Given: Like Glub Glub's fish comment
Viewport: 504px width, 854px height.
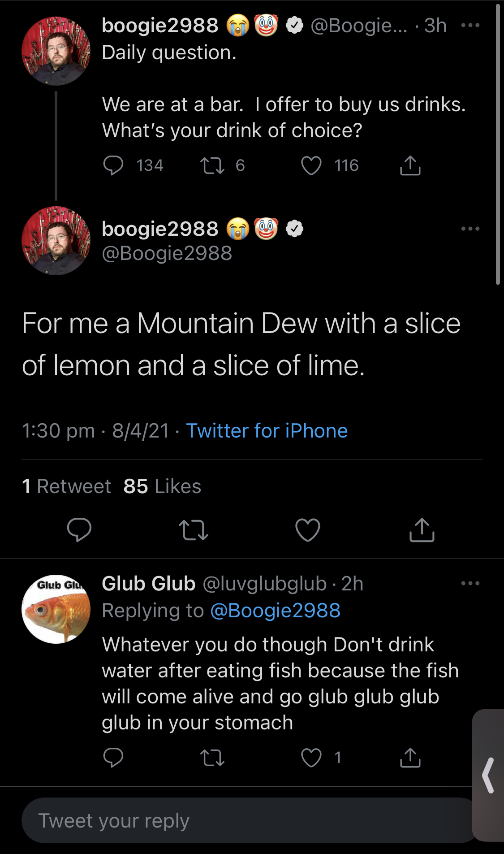Looking at the screenshot, I should (311, 758).
